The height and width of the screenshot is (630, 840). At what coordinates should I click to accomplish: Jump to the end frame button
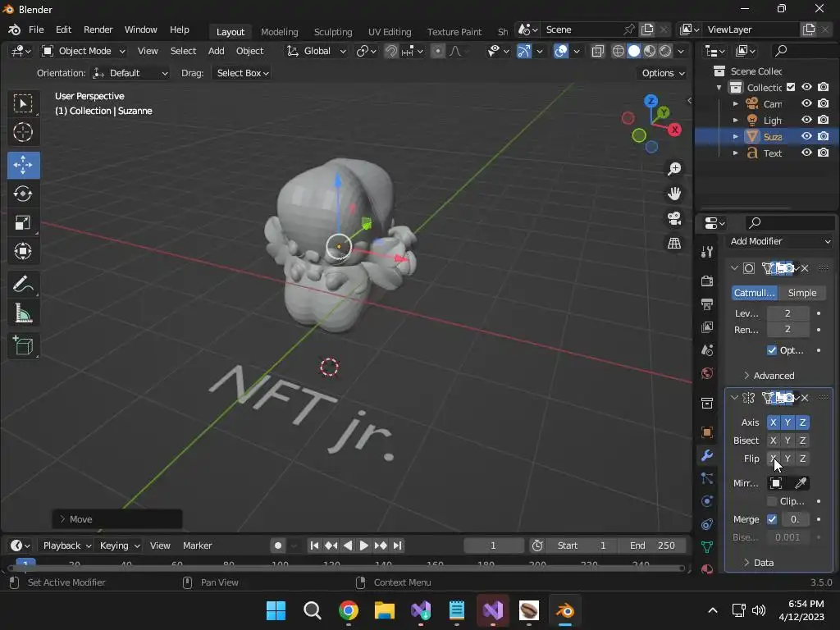(397, 546)
